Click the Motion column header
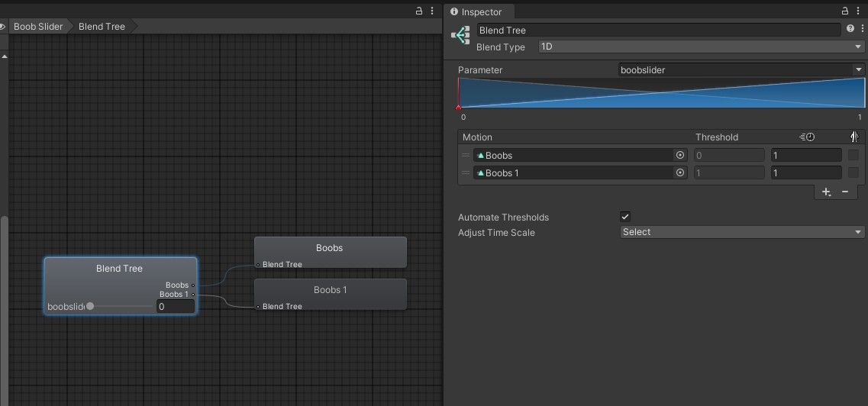 click(477, 137)
